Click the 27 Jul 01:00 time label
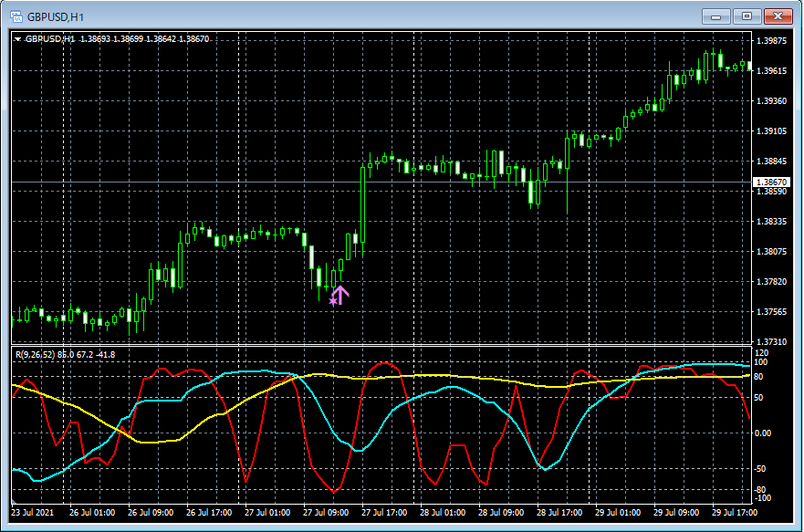 click(267, 513)
